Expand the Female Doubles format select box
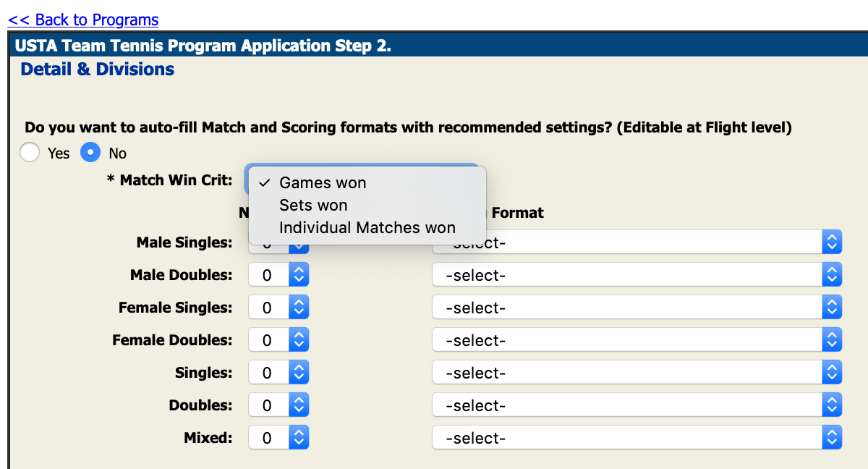This screenshot has height=469, width=868. point(637,340)
